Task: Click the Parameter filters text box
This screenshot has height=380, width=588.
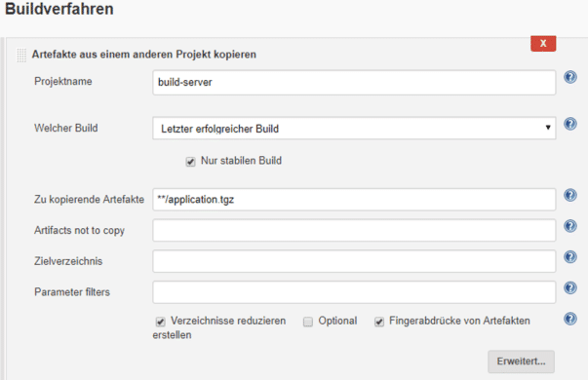Action: pos(354,292)
